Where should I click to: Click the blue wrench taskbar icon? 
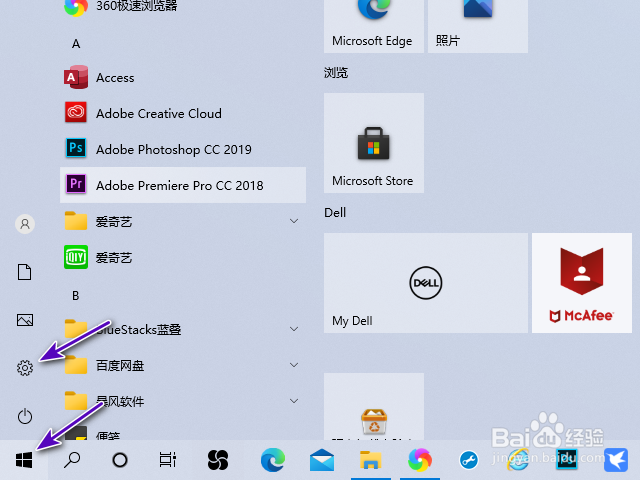pos(469,460)
